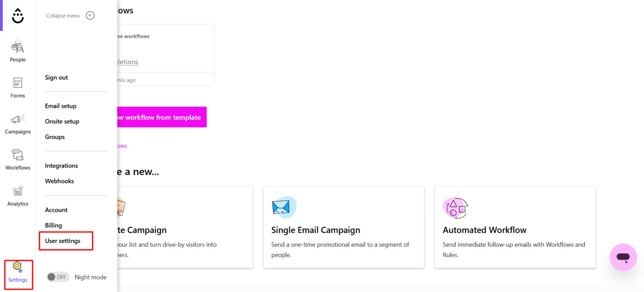The height and width of the screenshot is (292, 644).
Task: Open the People section
Action: click(18, 51)
